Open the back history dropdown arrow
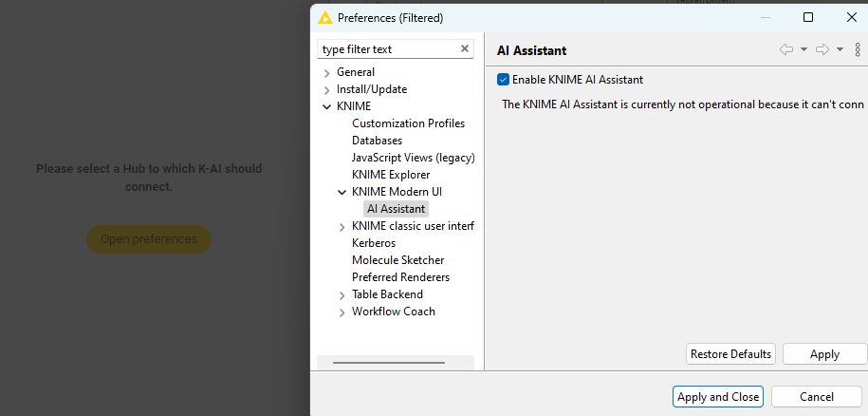The image size is (868, 416). (x=803, y=49)
